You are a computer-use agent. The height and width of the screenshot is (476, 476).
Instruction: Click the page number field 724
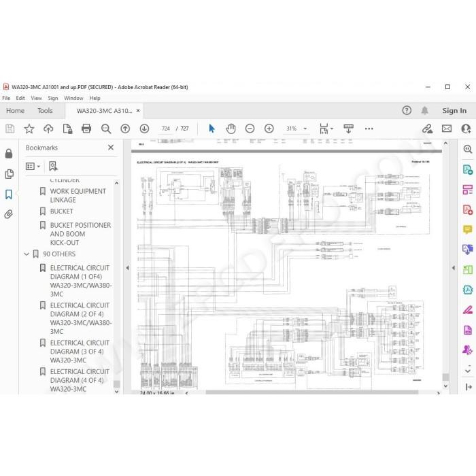(166, 129)
